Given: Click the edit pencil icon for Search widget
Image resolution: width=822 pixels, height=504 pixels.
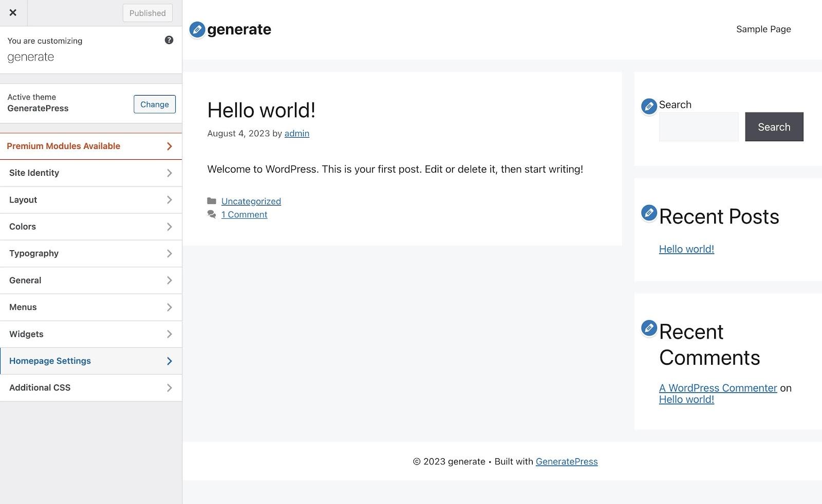Looking at the screenshot, I should (649, 106).
